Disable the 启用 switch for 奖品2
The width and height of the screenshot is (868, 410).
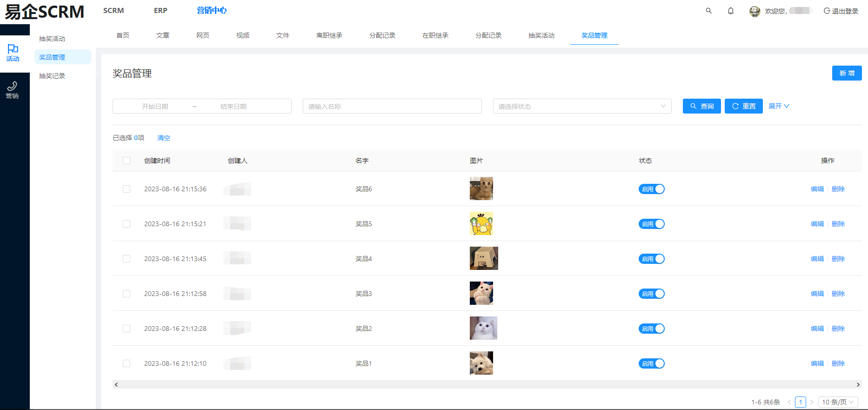click(x=652, y=329)
